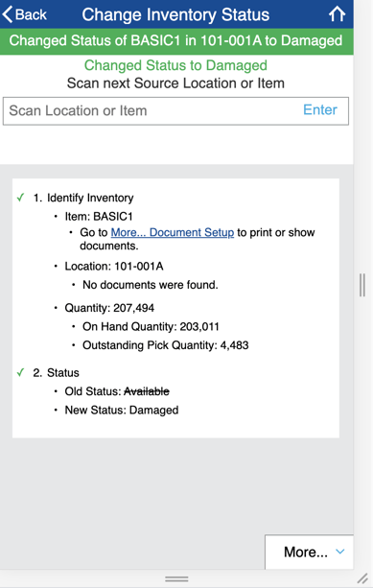Open the More... dropdown menu
Image resolution: width=373 pixels, height=588 pixels.
(310, 552)
